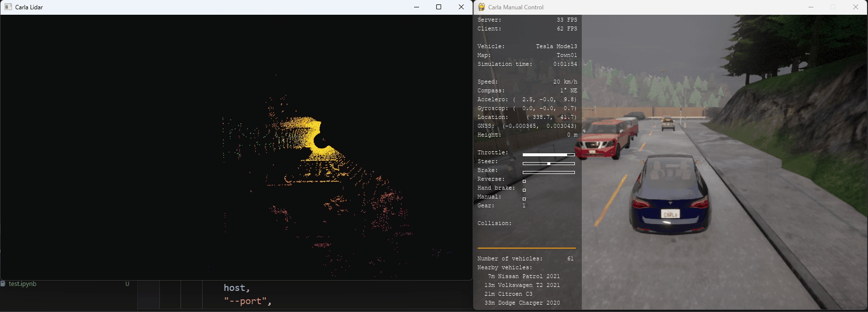
Task: Toggle the Reverse checkbox
Action: (x=524, y=181)
